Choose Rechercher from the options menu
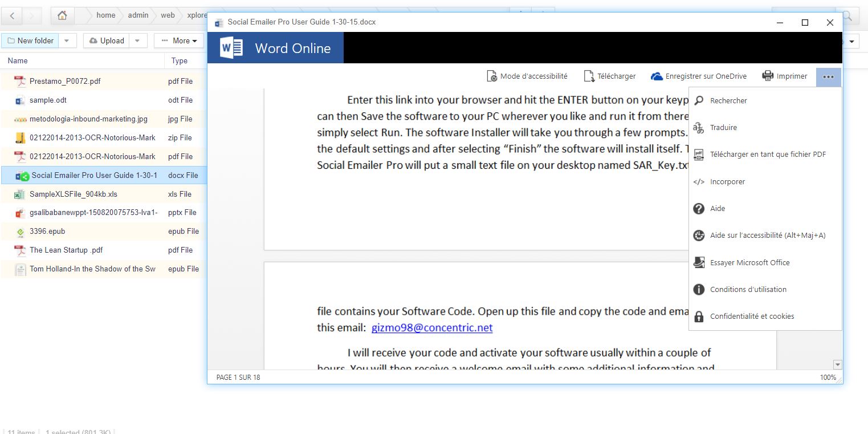Viewport: 868px width, 434px height. click(765, 101)
